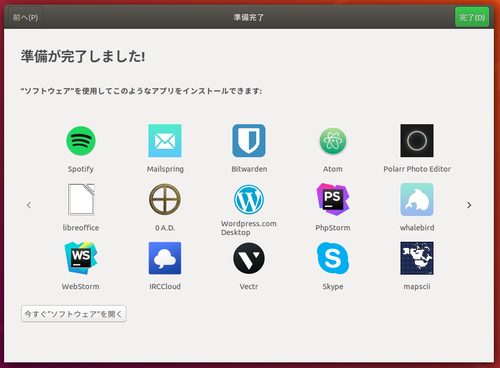This screenshot has width=500, height=368.
Task: Click the Mailspring label text
Action: click(165, 169)
